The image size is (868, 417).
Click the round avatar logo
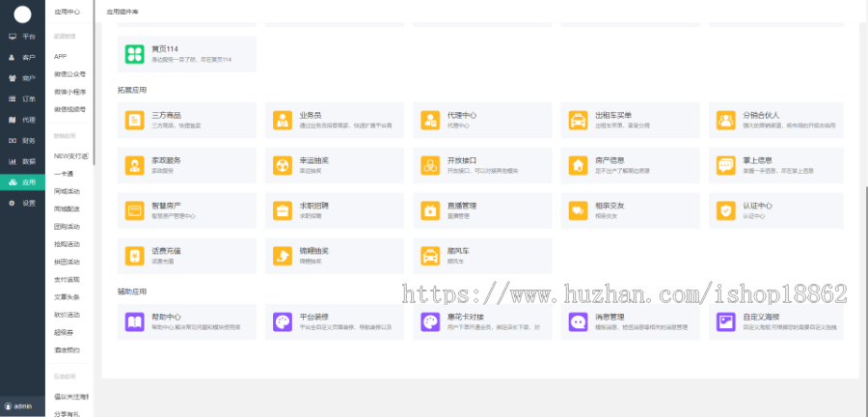(x=22, y=14)
